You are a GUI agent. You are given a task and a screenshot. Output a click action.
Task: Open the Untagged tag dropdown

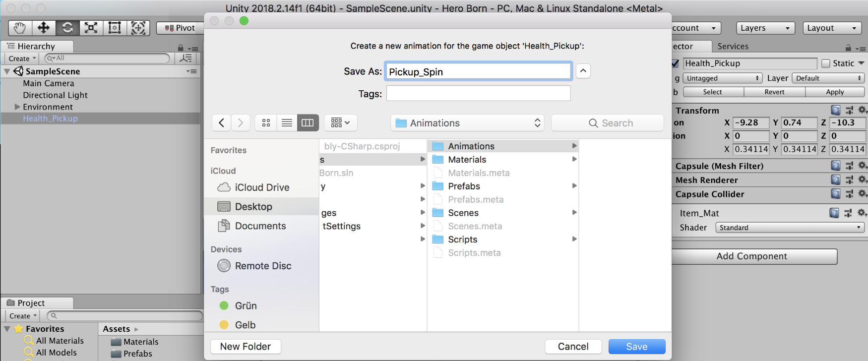coord(723,78)
